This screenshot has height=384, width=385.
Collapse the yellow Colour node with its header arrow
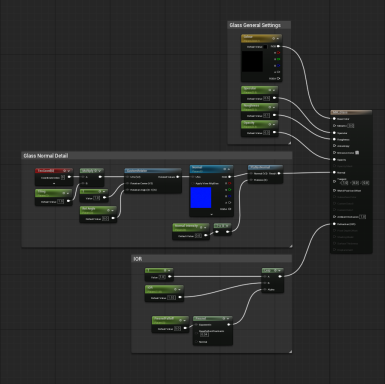click(278, 38)
